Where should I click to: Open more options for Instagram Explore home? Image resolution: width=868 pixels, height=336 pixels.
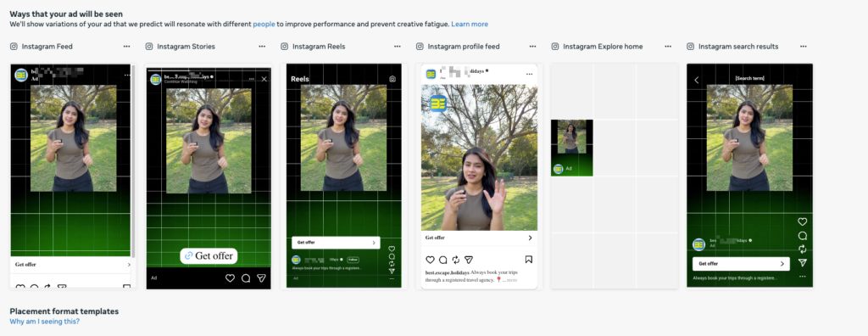tap(668, 47)
